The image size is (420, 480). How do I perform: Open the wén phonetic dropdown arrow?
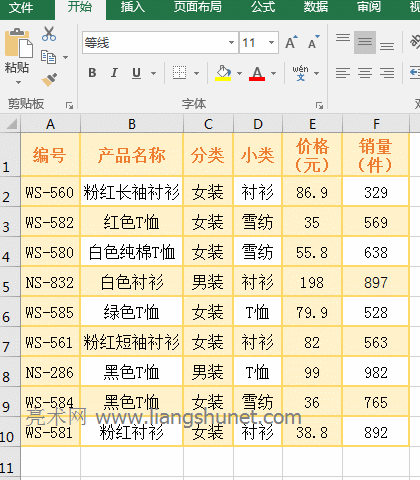(x=316, y=73)
